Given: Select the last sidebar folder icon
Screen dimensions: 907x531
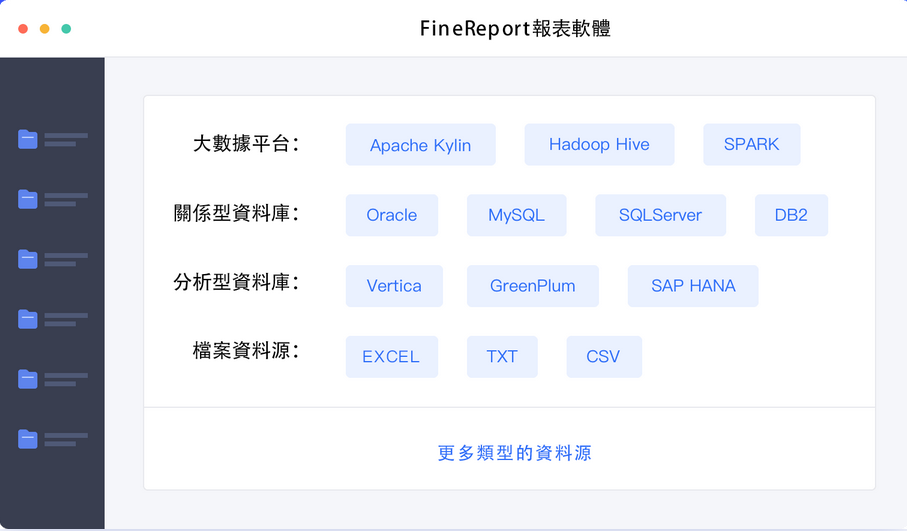Looking at the screenshot, I should [x=27, y=439].
